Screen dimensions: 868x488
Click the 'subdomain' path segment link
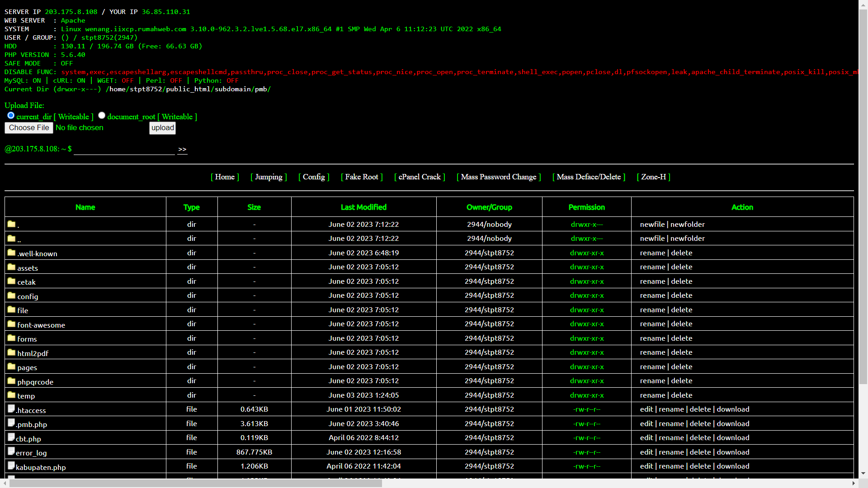232,89
